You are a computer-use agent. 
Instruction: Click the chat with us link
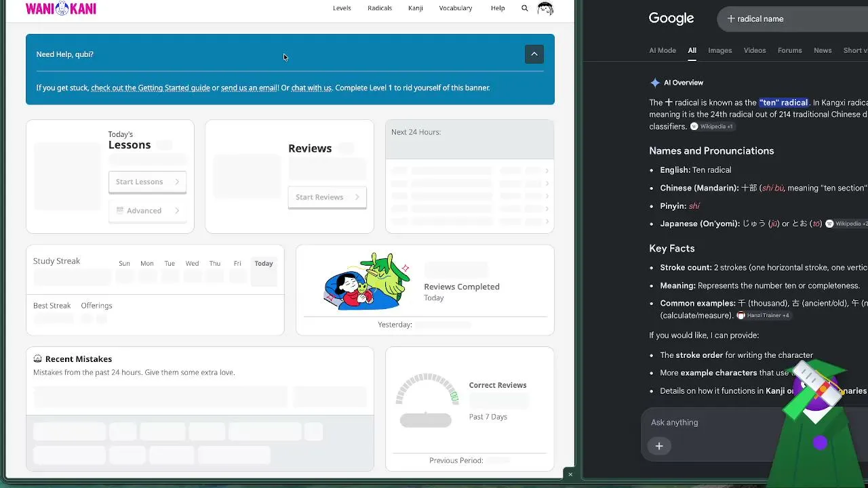click(311, 87)
